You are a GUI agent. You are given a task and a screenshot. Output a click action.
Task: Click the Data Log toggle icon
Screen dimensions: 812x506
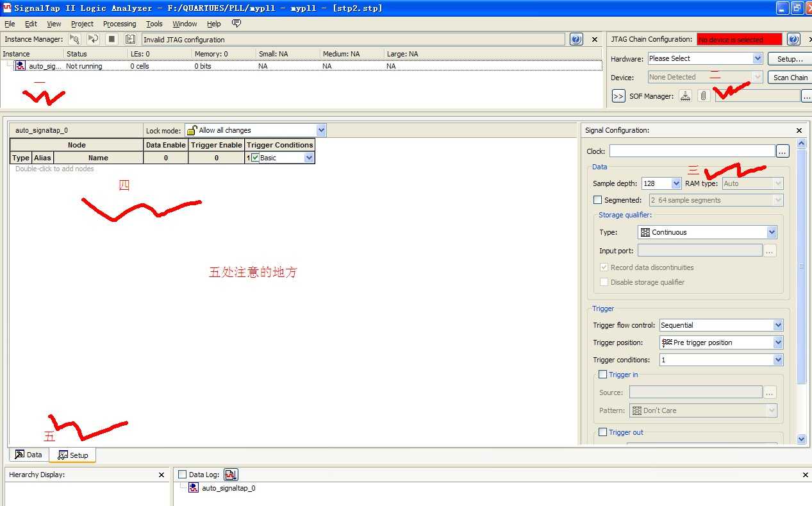[x=231, y=475]
